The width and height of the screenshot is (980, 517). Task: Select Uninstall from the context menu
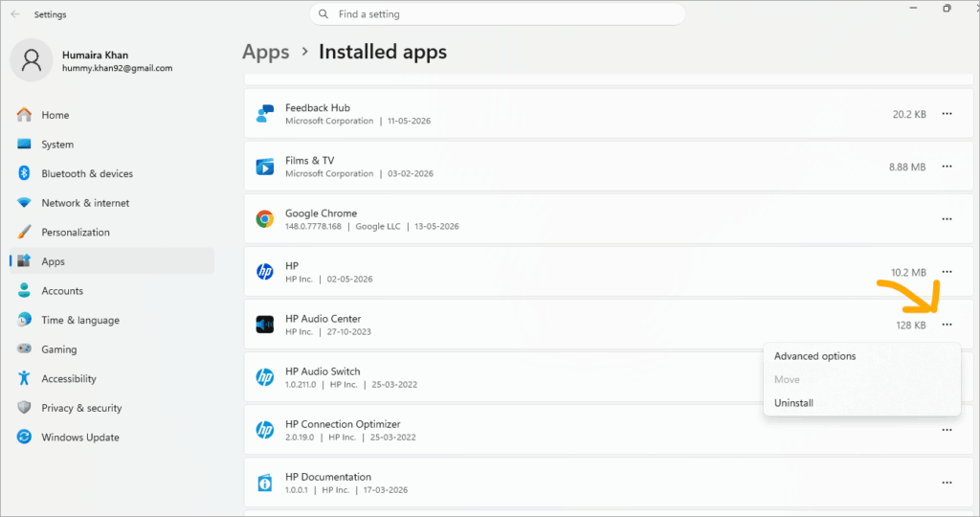pyautogui.click(x=862, y=403)
